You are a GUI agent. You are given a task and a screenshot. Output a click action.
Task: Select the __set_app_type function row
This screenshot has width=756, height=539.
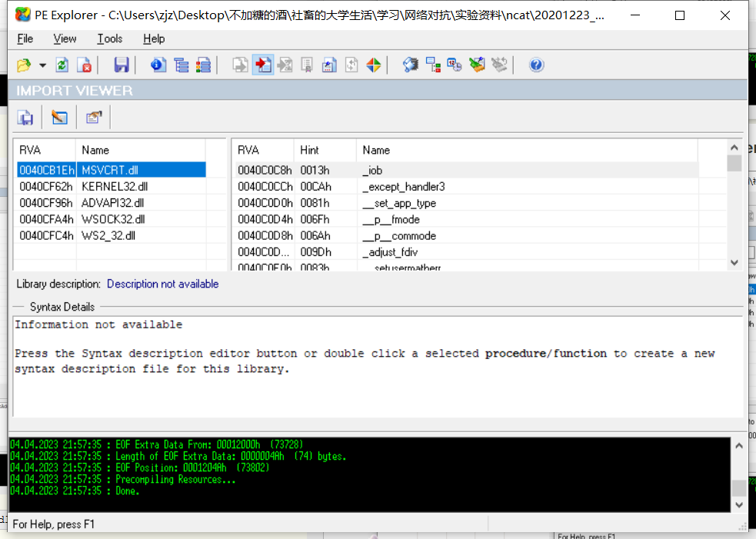click(466, 203)
